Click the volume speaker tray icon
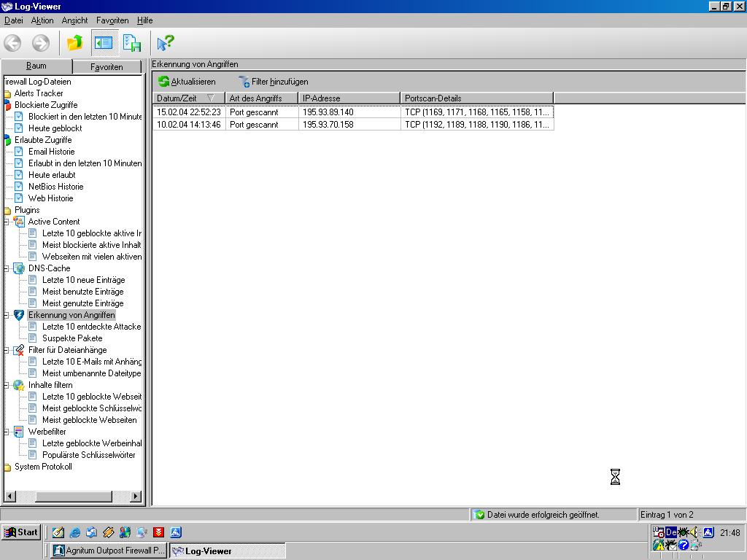Viewport: 747px width, 560px height. pyautogui.click(x=694, y=532)
